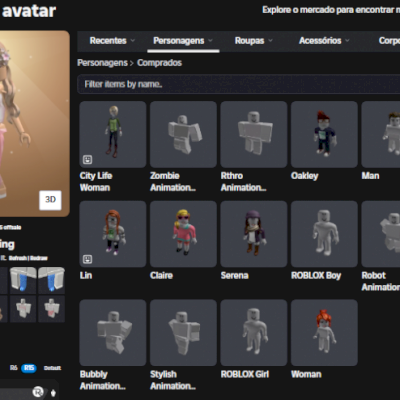Choose the Oakley character
The width and height of the screenshot is (400, 400).
[324, 134]
